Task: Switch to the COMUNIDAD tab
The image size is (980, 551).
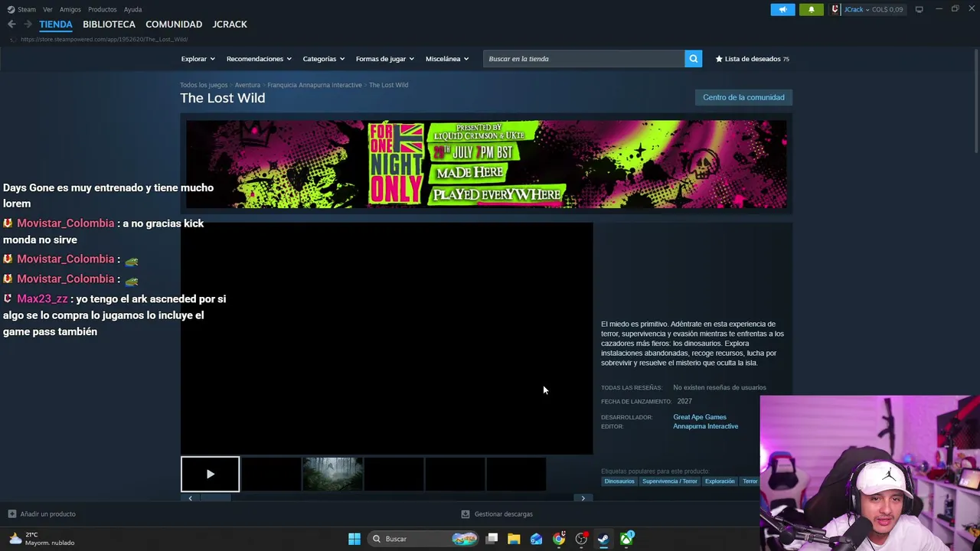Action: (174, 24)
